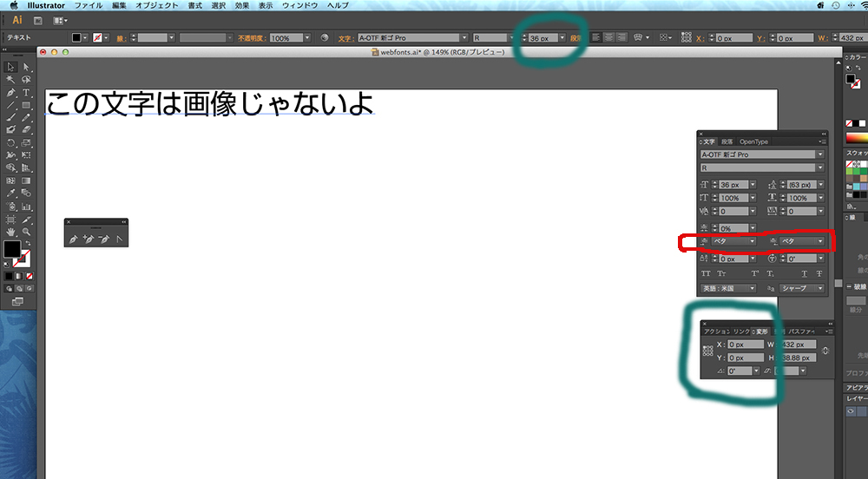Click the 不透明度 link in control bar
868x479 pixels.
coord(253,38)
